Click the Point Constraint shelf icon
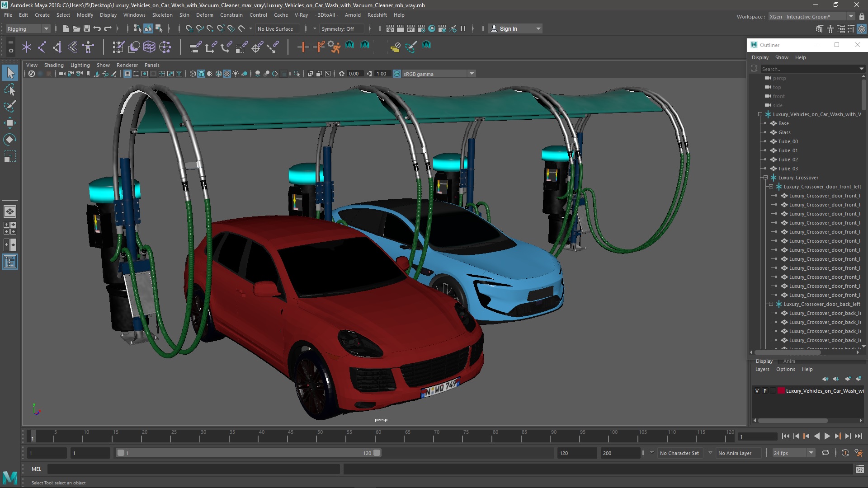 211,47
